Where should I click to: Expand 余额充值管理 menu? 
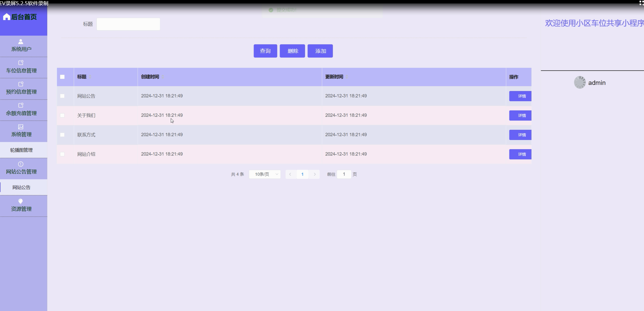(x=23, y=110)
